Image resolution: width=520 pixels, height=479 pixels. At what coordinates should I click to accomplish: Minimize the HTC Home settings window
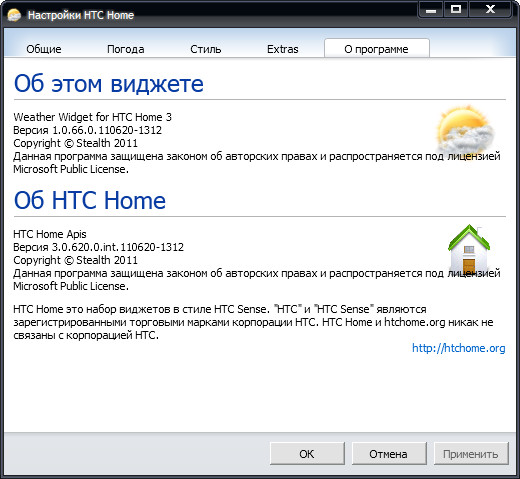pyautogui.click(x=431, y=10)
